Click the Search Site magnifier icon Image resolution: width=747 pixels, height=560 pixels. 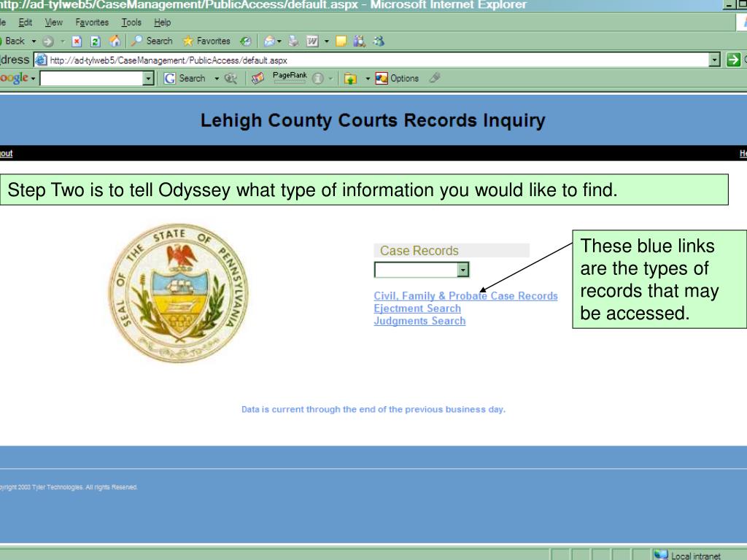click(x=231, y=78)
